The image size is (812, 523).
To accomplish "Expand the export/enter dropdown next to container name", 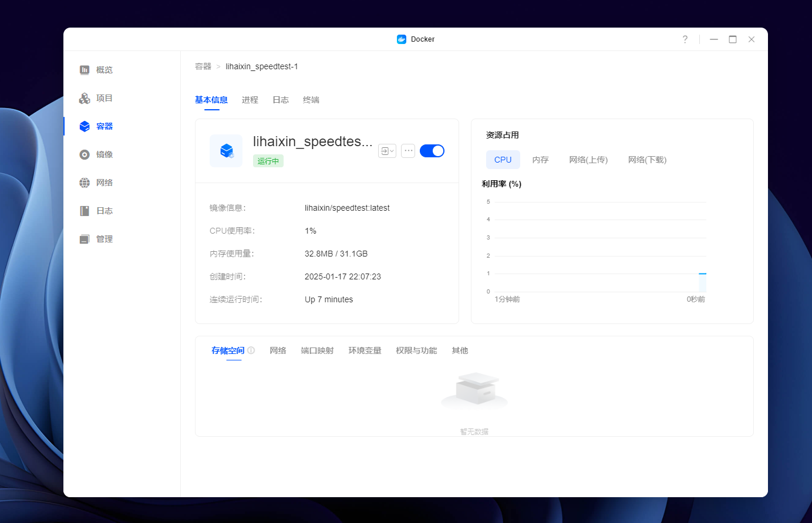I will 387,151.
